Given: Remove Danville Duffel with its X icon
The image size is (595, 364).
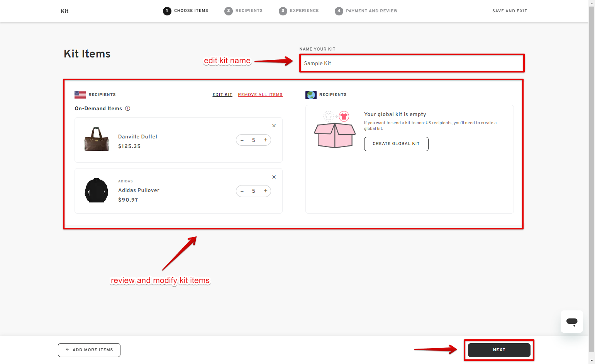Looking at the screenshot, I should point(274,126).
